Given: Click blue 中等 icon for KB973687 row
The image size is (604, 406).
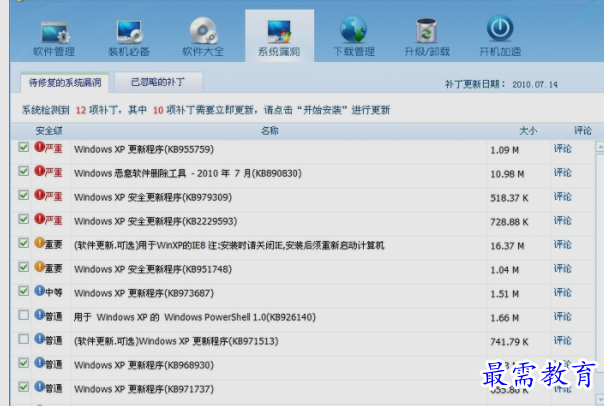Looking at the screenshot, I should [x=39, y=291].
